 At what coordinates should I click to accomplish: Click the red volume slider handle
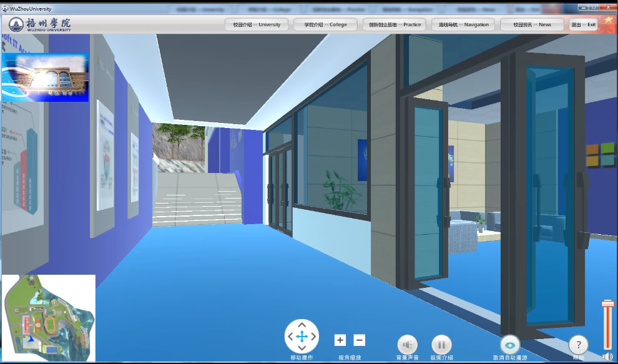click(607, 303)
